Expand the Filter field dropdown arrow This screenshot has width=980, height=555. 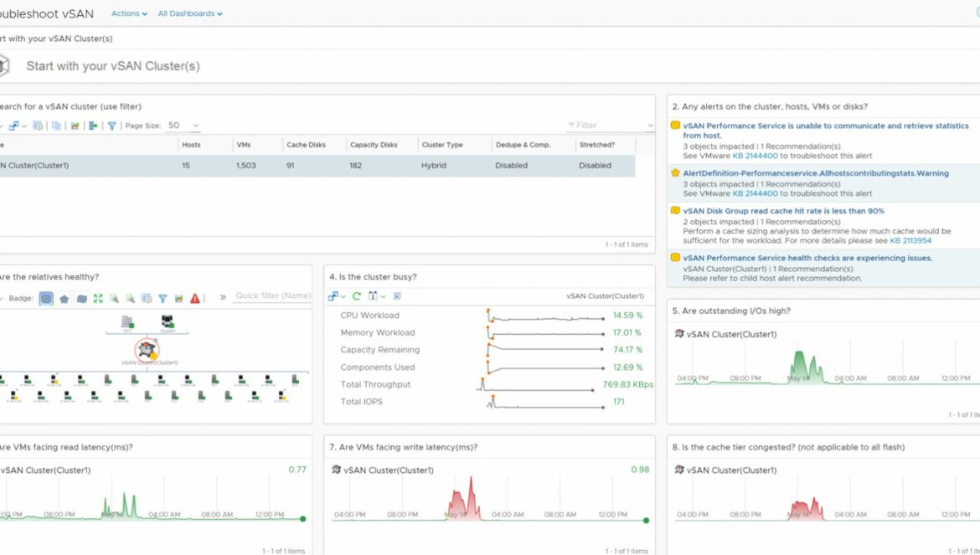coord(650,126)
